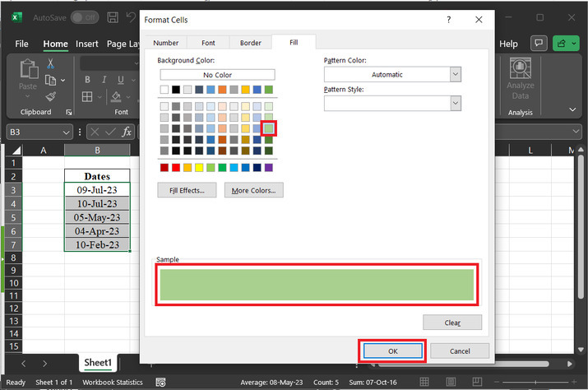
Task: Open the Help ribbon tab
Action: tap(508, 44)
